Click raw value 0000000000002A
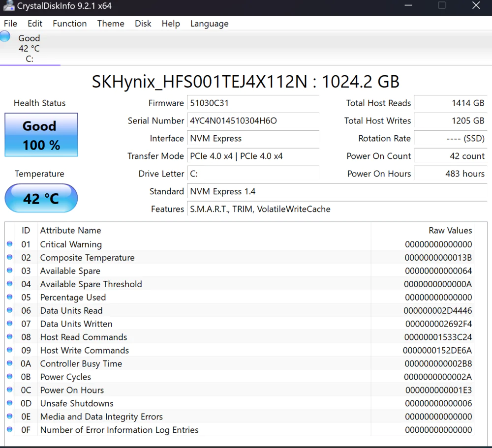 [438, 377]
